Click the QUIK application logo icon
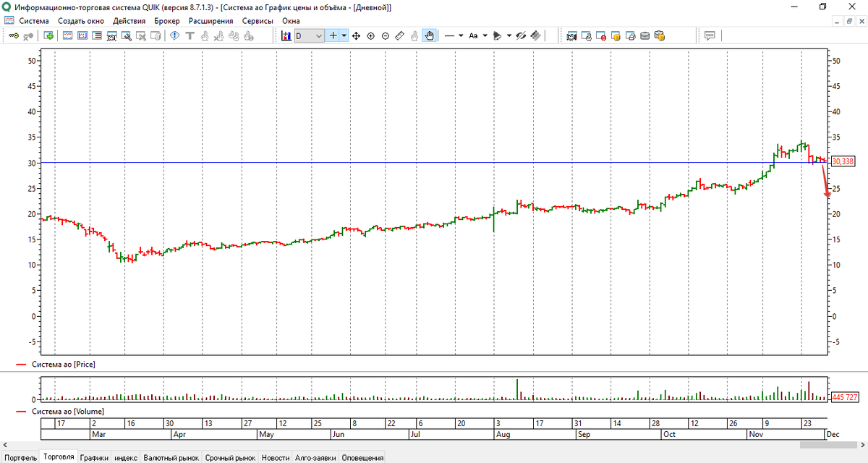868x463 pixels. pos(7,7)
